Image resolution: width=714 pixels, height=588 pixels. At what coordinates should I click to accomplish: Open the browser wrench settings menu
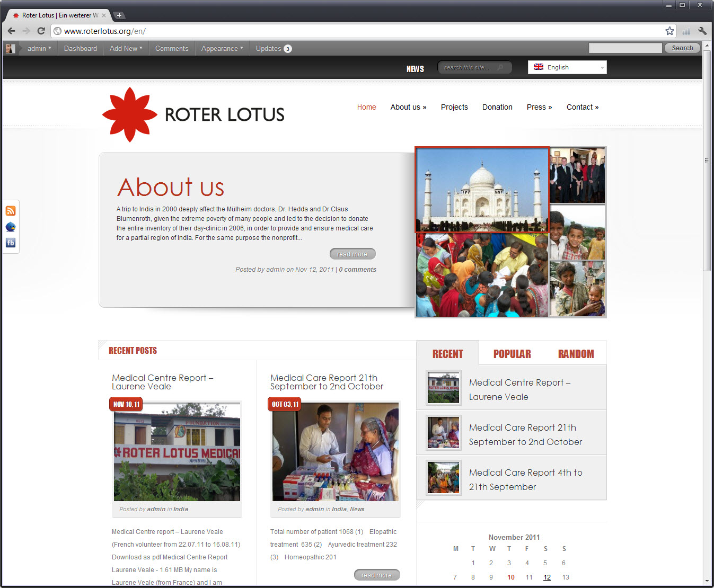(702, 31)
